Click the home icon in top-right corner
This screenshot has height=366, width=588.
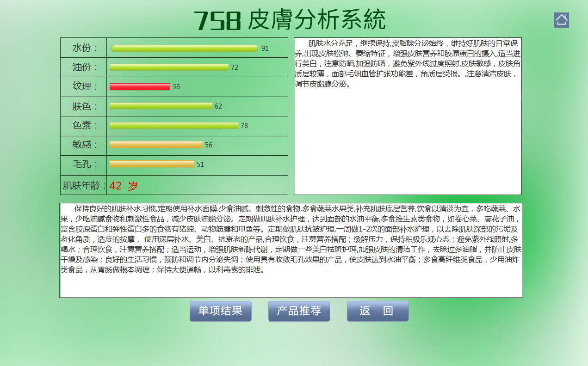point(561,20)
